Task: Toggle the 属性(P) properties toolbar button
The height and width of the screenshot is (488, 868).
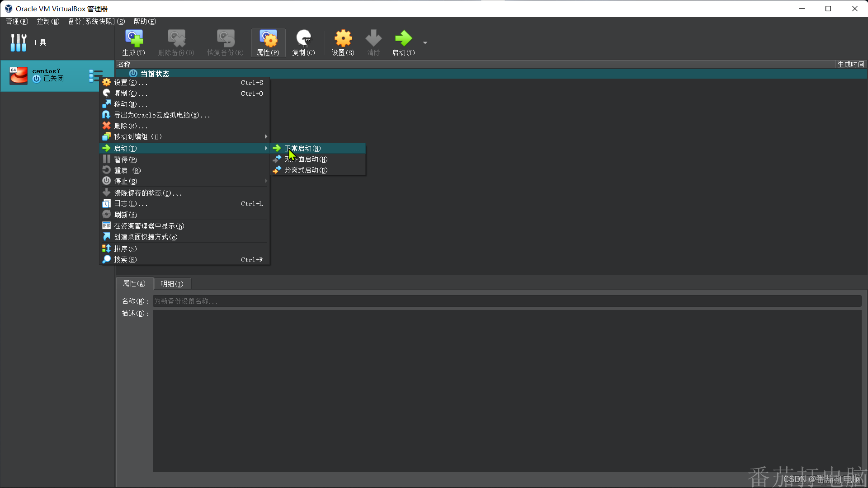Action: pos(268,43)
